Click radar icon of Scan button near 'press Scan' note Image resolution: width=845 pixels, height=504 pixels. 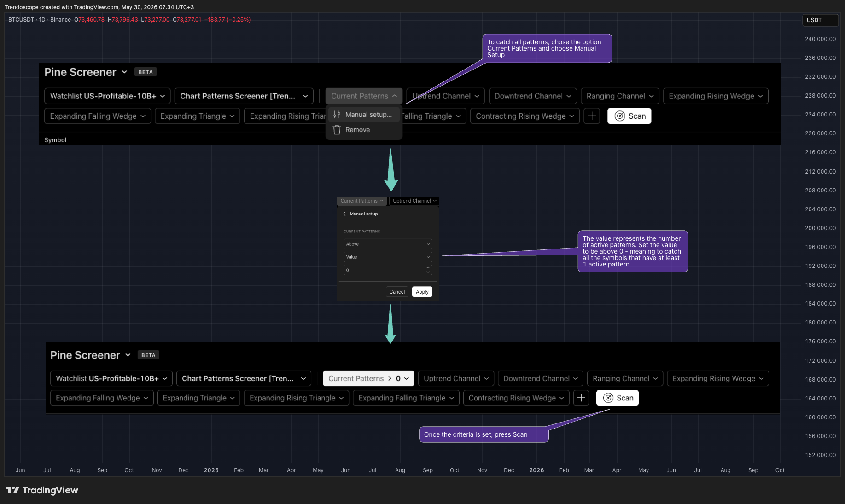(608, 398)
